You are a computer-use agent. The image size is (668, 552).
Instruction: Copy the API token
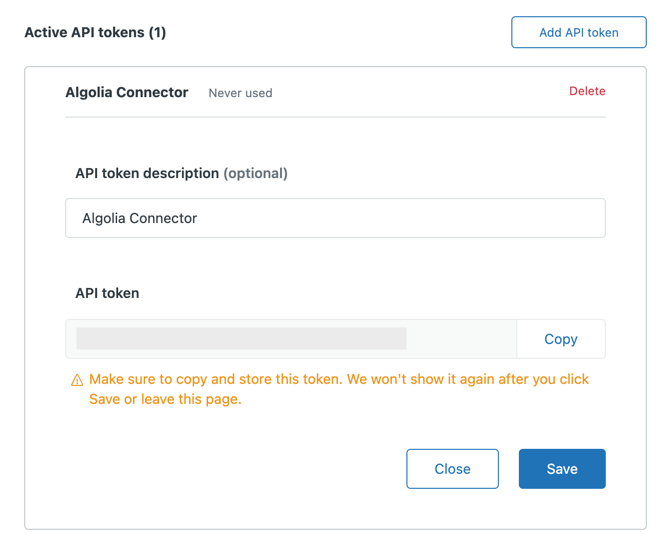point(560,339)
